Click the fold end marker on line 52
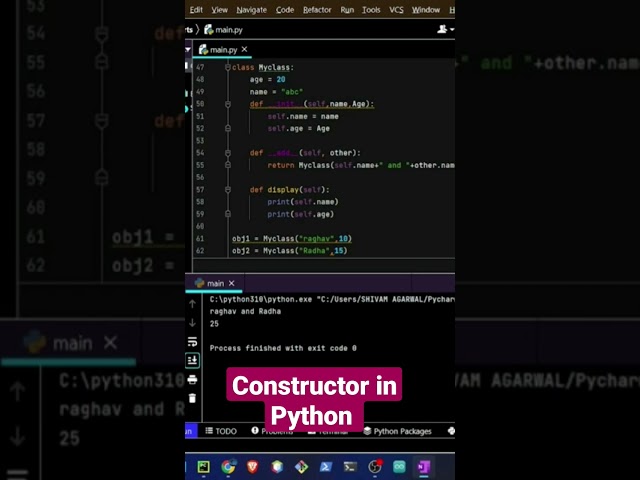 [228, 129]
